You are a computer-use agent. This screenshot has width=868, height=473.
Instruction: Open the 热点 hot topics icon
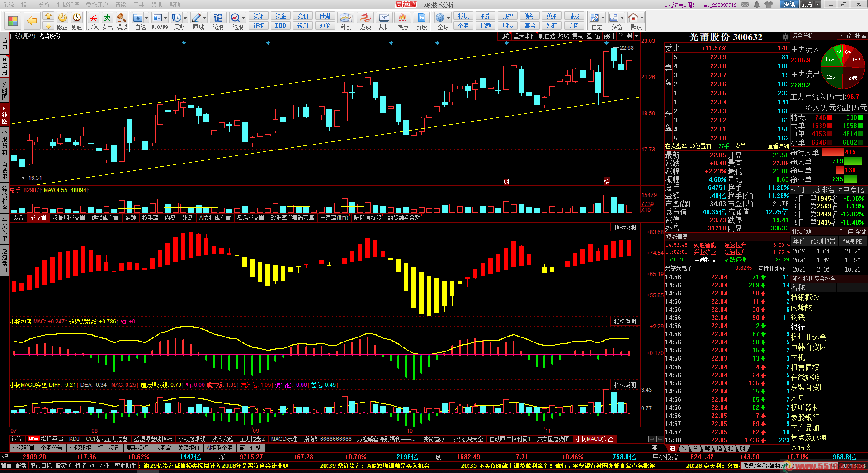[x=402, y=18]
